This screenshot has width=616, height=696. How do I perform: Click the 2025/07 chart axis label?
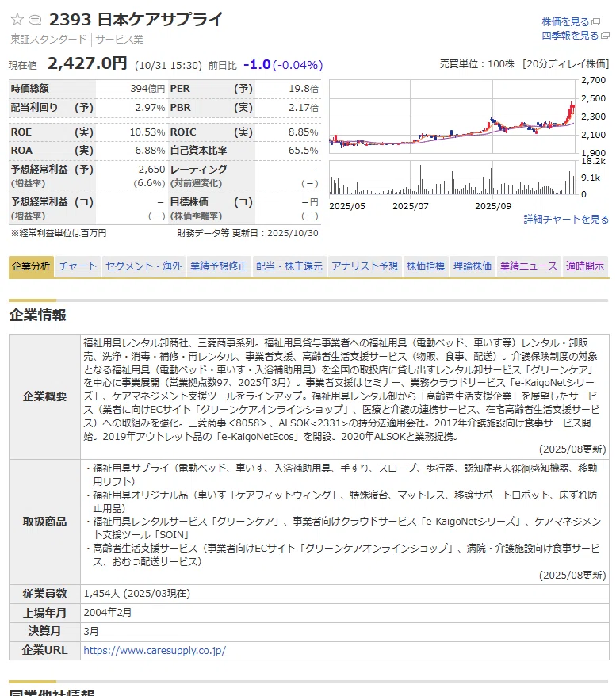tap(411, 206)
